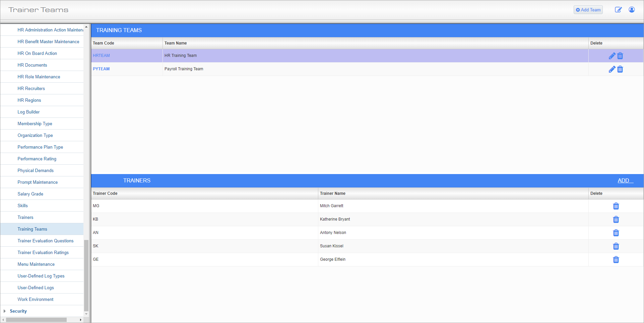This screenshot has height=323, width=644.
Task: Remove trainer George Elflein with trash icon
Action: tap(616, 260)
